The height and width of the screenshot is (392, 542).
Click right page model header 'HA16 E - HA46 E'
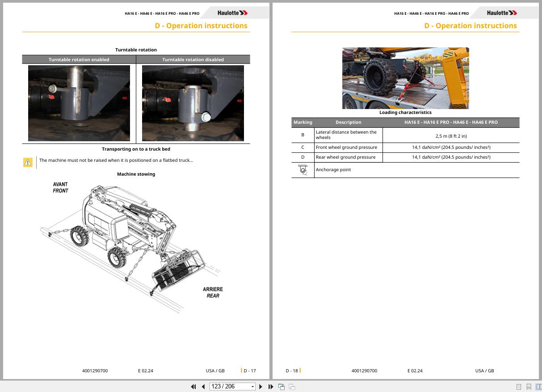(x=432, y=13)
